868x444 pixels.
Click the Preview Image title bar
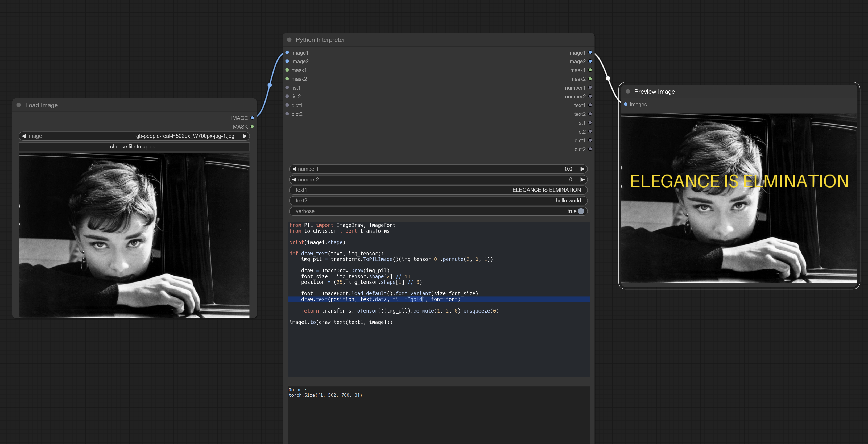pos(739,92)
